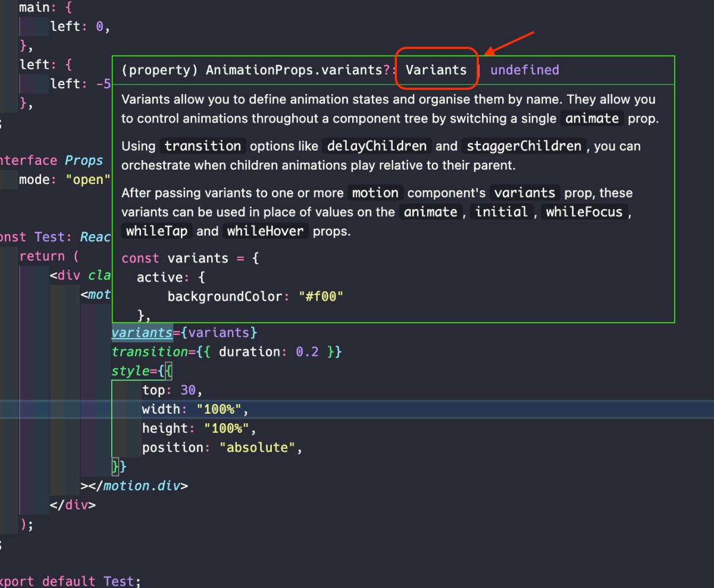Click the closing </div> tag
The height and width of the screenshot is (588, 714).
coord(73,505)
